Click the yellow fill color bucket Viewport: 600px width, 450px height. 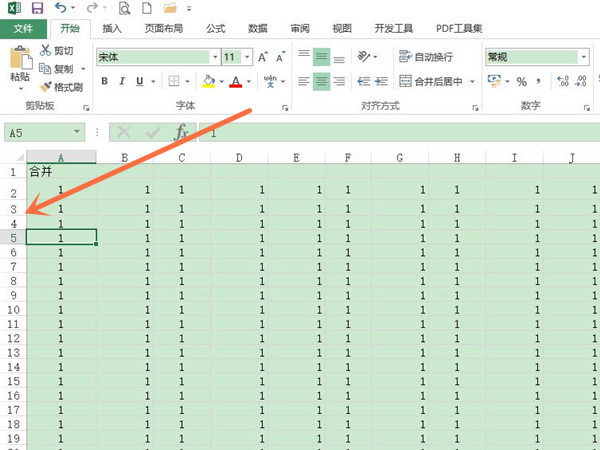(208, 81)
